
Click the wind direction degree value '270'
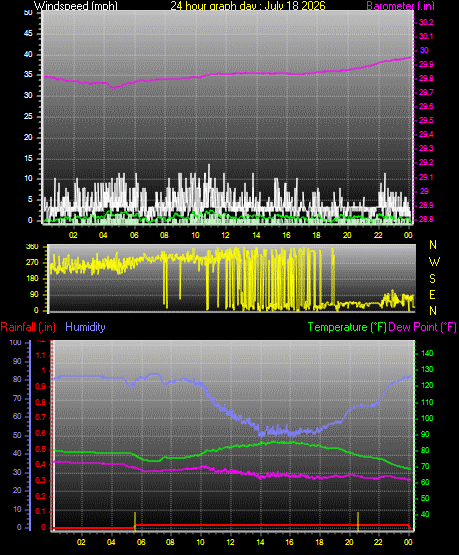(x=32, y=263)
